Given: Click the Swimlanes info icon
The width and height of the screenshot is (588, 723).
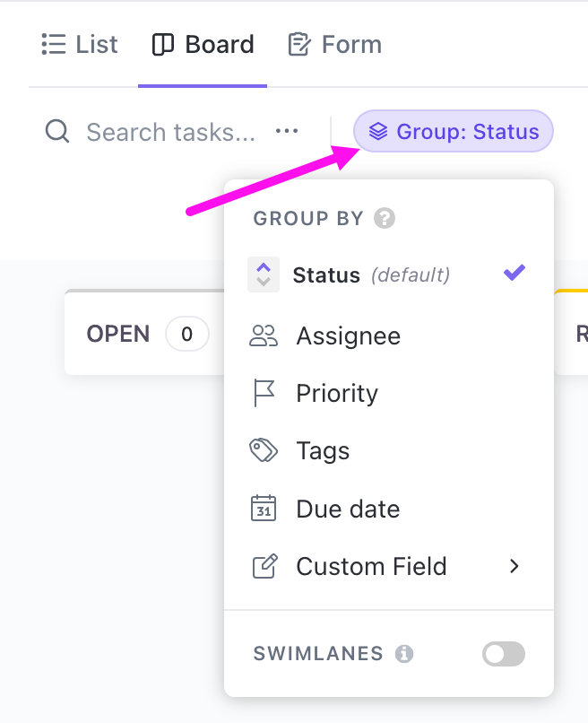Looking at the screenshot, I should click(404, 654).
